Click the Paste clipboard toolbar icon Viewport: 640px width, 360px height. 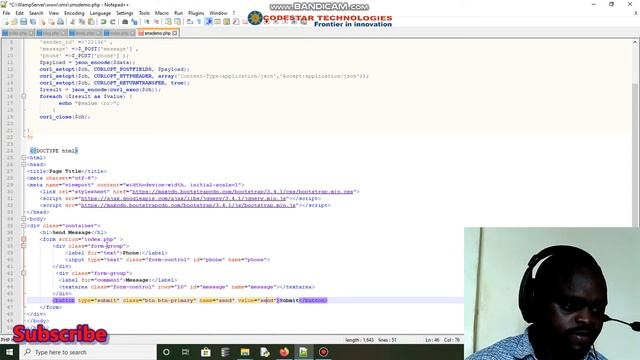point(91,22)
